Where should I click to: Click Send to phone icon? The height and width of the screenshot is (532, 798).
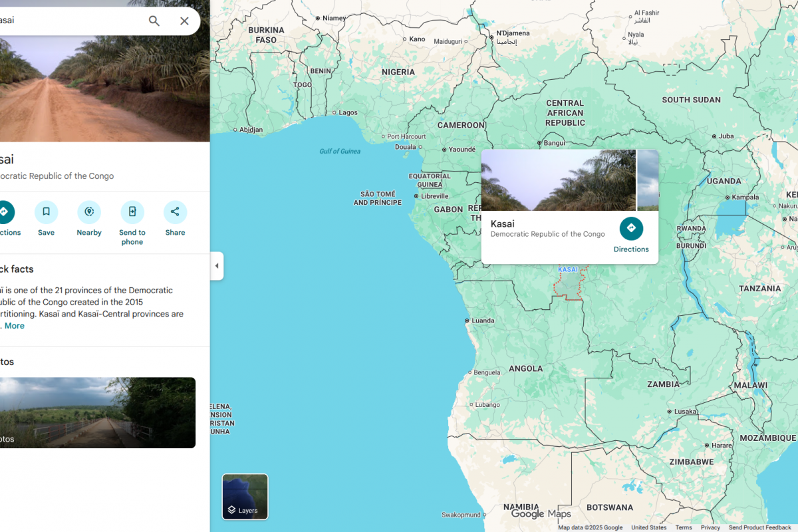coord(132,212)
